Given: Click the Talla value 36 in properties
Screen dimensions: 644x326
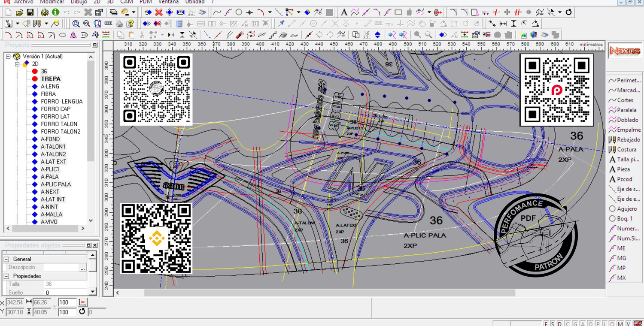Looking at the screenshot, I should [x=66, y=284].
